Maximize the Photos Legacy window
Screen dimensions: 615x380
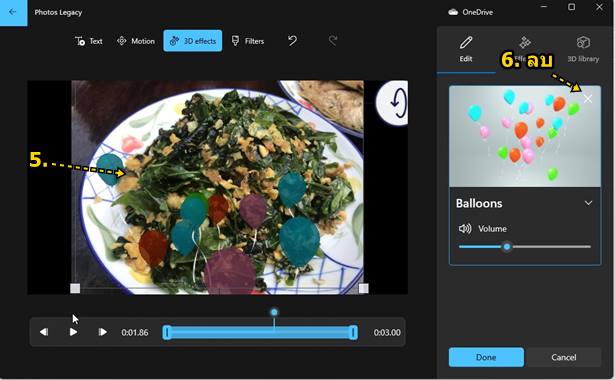[x=571, y=7]
